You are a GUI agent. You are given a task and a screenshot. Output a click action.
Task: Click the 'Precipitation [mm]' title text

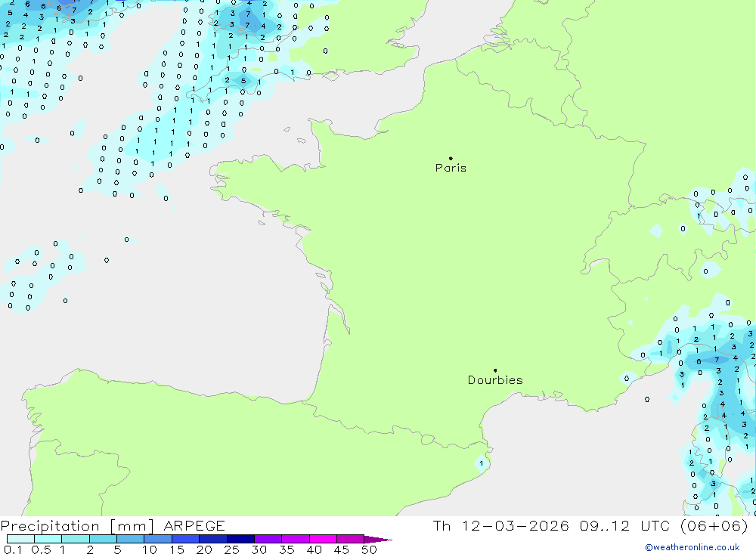[77, 526]
